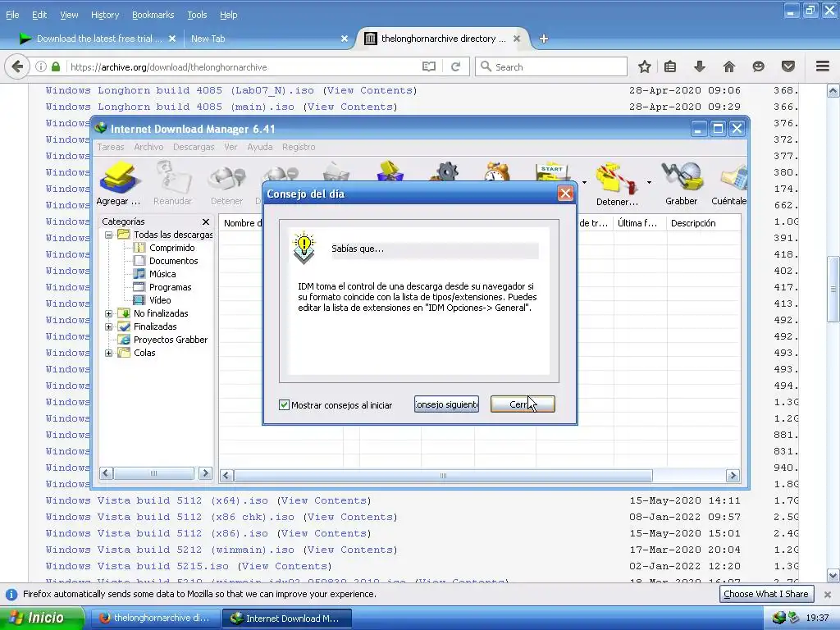Select the Comprimido category
The height and width of the screenshot is (630, 840).
click(171, 248)
